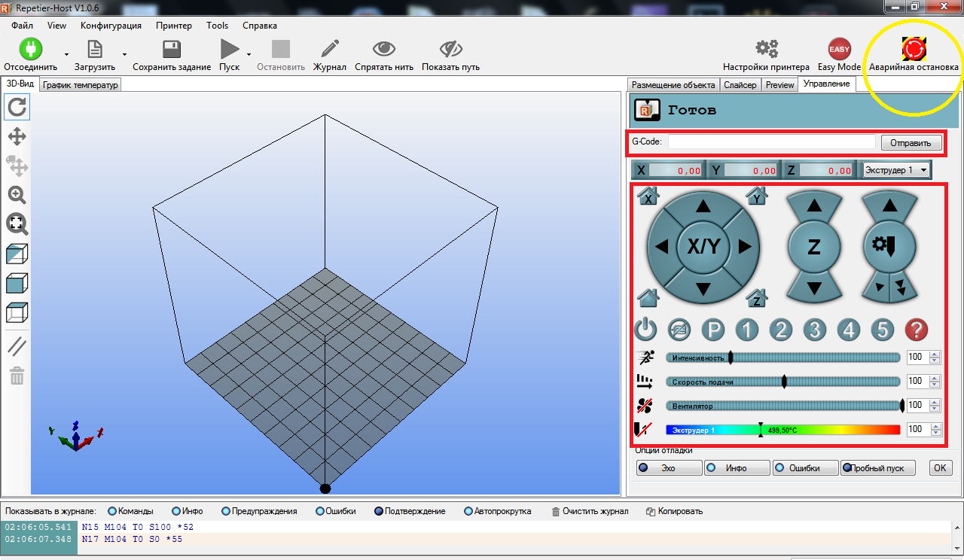Run custom script button 5
The image size is (964, 560).
pyautogui.click(x=882, y=330)
